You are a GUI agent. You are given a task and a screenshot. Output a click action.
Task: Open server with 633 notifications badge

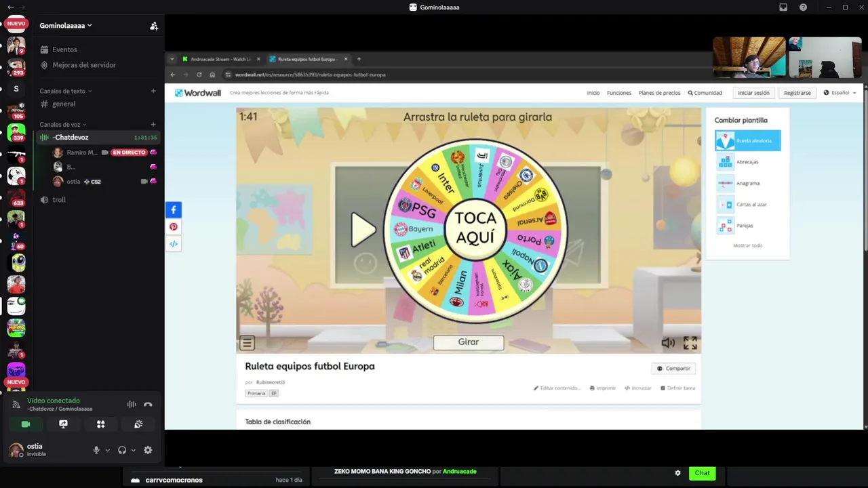tap(16, 197)
